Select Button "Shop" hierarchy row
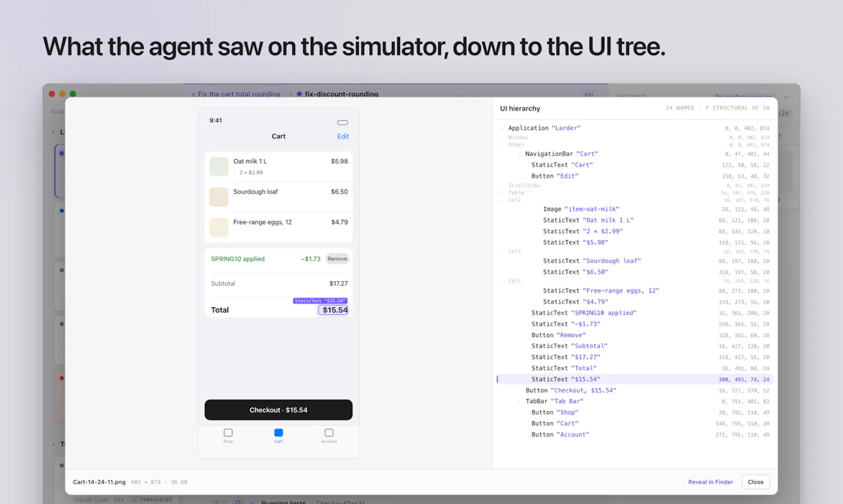This screenshot has height=504, width=843. click(x=634, y=412)
